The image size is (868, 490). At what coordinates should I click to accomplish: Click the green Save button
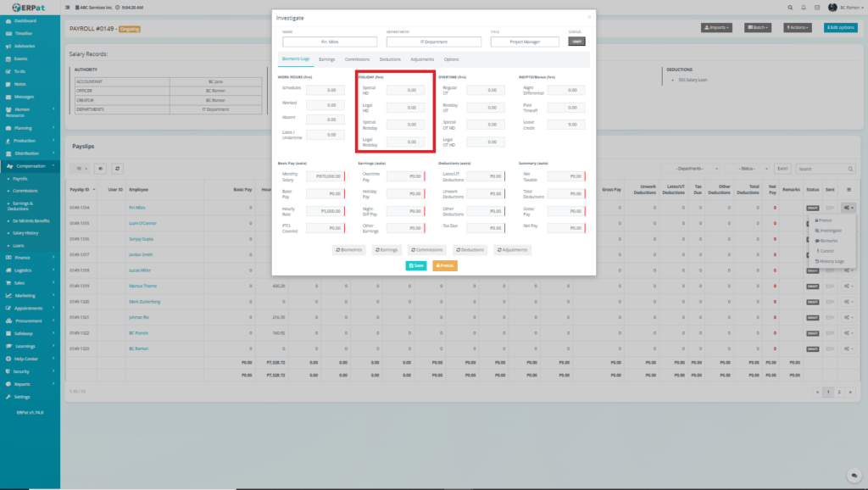tap(416, 265)
